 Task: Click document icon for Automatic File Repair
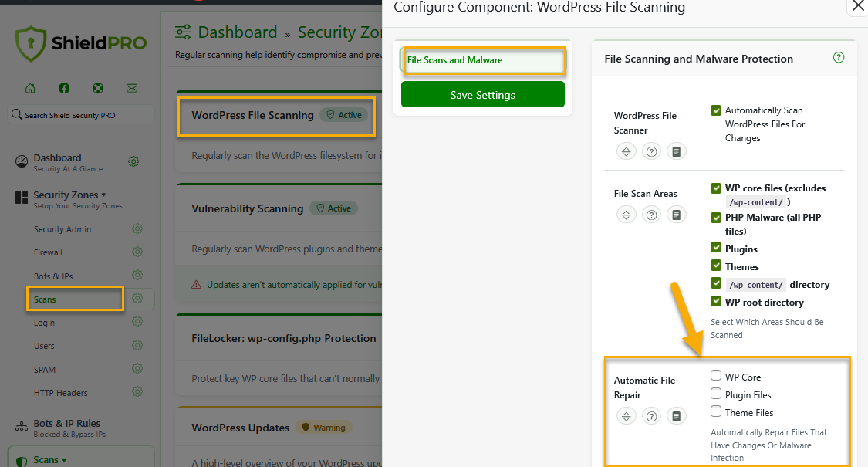[x=677, y=416]
